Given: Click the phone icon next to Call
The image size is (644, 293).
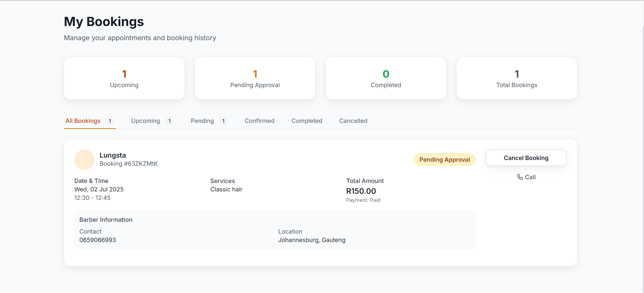Looking at the screenshot, I should tap(520, 177).
